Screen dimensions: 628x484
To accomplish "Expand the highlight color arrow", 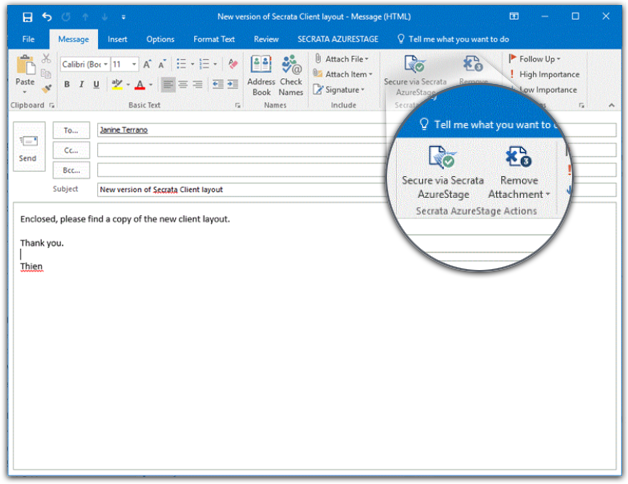I will pyautogui.click(x=128, y=85).
